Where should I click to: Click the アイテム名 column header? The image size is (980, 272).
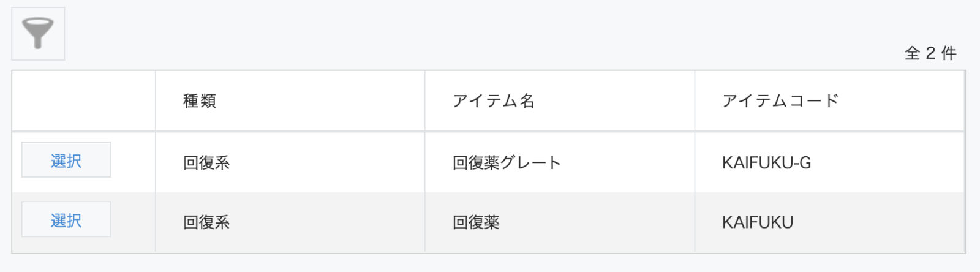click(x=494, y=100)
